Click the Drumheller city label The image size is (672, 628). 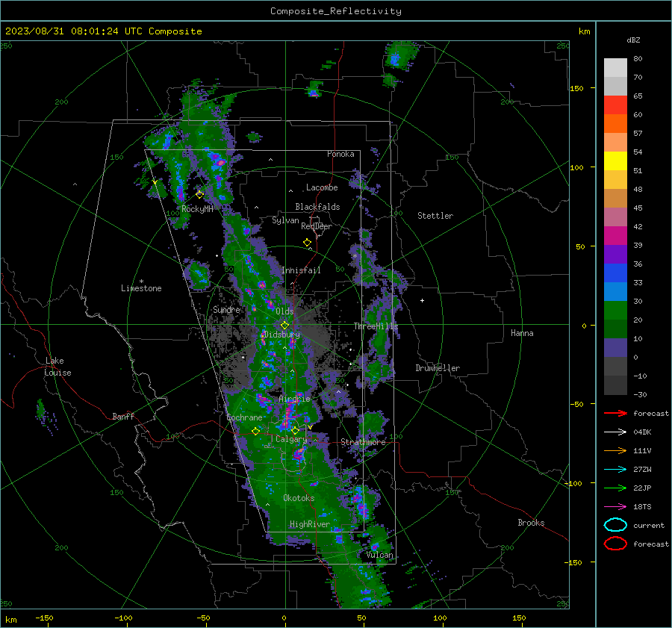coord(438,368)
